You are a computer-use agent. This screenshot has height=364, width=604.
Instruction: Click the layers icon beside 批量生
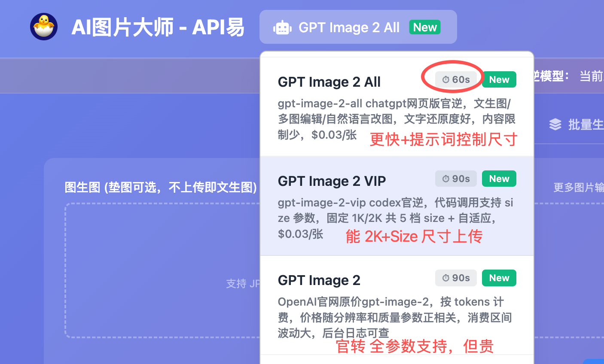click(x=555, y=124)
